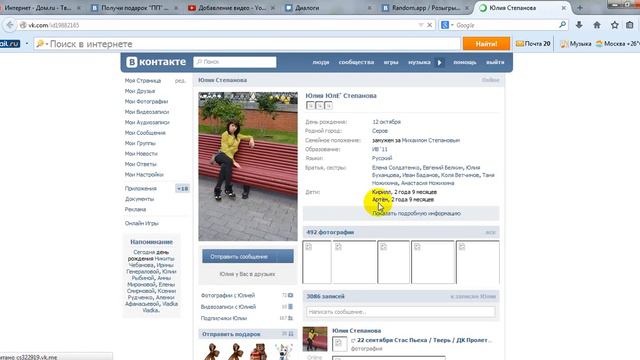Click the downloads arrow icon in browser toolbar
The width and height of the screenshot is (640, 360).
579,25
